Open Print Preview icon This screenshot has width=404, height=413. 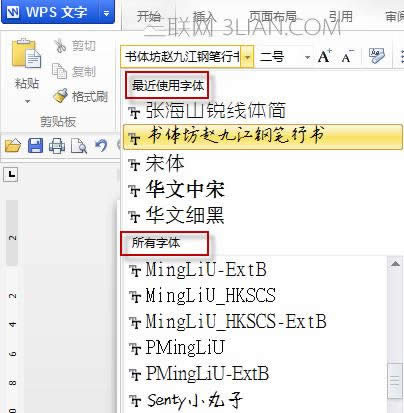pyautogui.click(x=79, y=146)
